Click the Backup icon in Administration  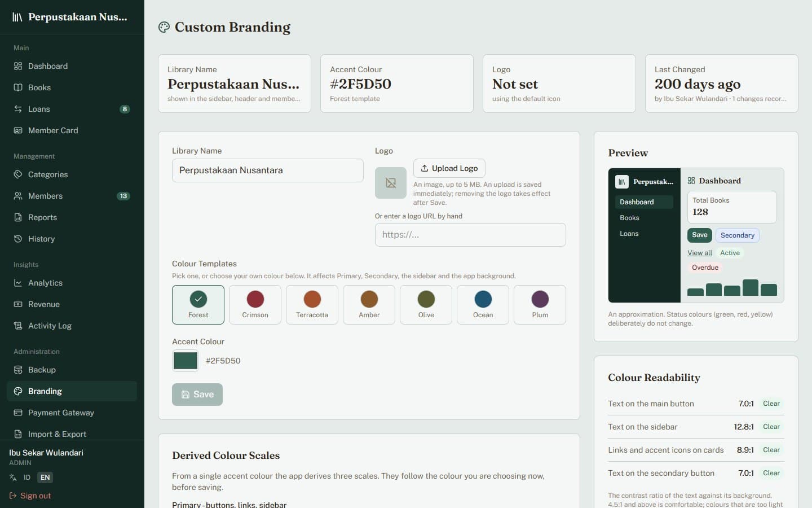click(18, 370)
